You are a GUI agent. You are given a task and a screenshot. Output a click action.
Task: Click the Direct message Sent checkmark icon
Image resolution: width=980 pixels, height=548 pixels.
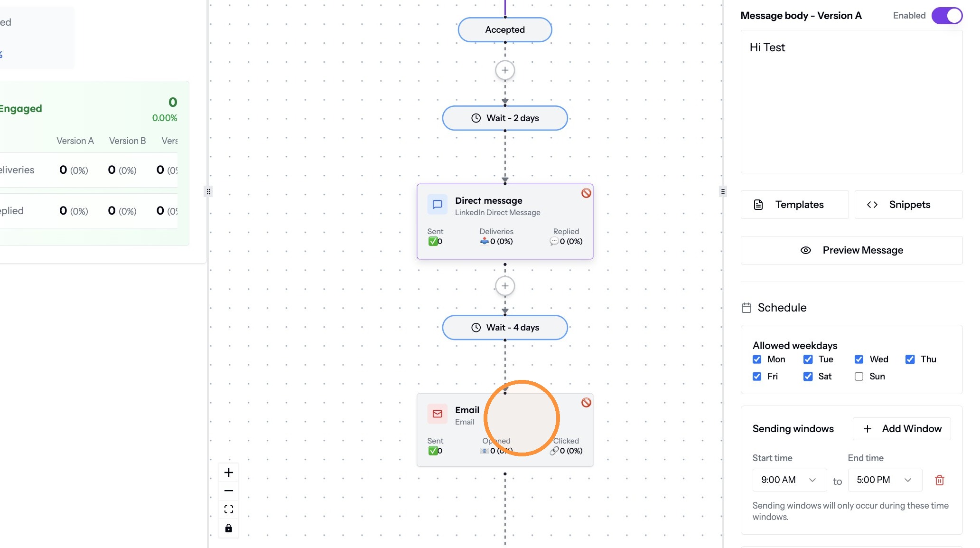[432, 241]
